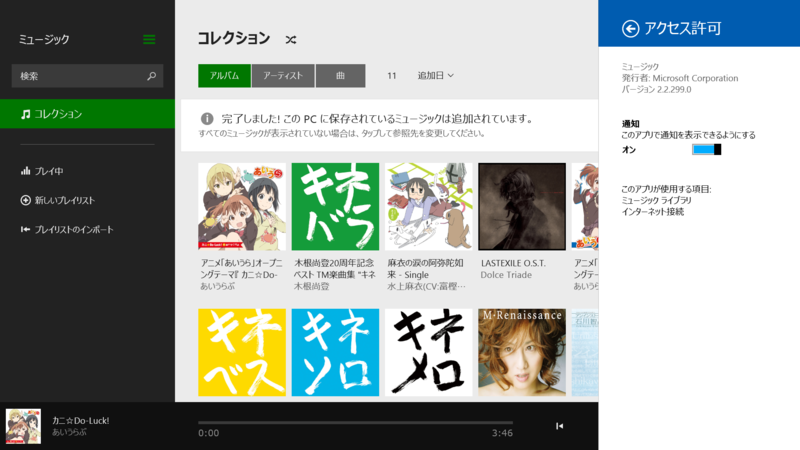
Task: Click the back arrow in アクセス許可 panel
Action: (630, 29)
